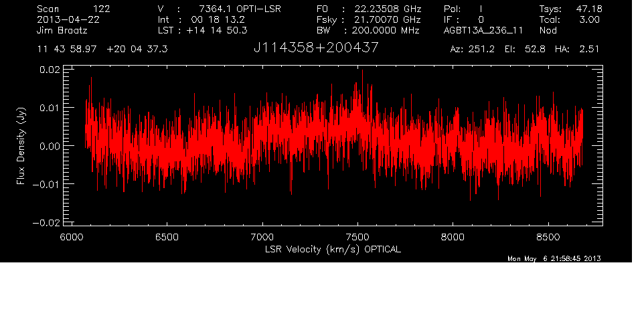Screen dimensions: 644x328
Task: Click the -0.01 y-axis tick label
Action: coord(46,184)
